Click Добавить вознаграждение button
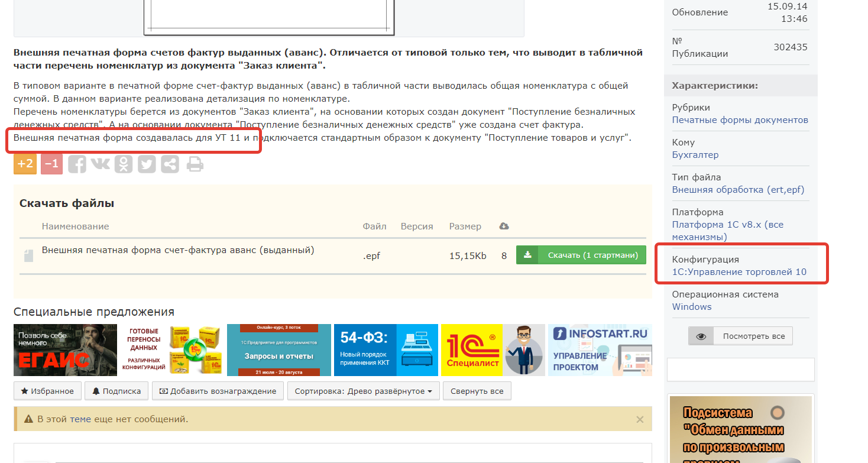868x463 pixels. point(218,391)
